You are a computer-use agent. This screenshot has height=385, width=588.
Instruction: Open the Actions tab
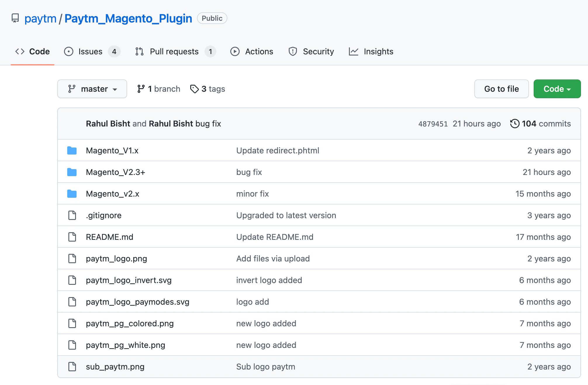point(252,51)
